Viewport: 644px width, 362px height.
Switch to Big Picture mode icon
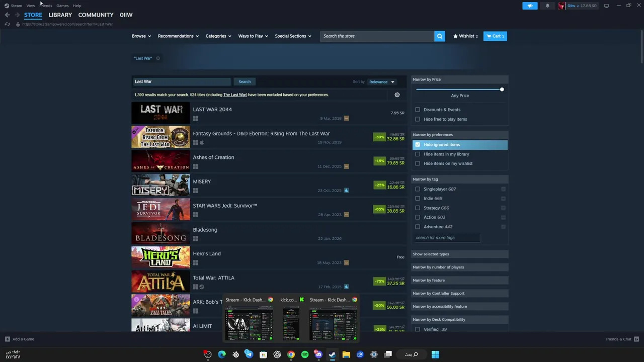(x=606, y=6)
